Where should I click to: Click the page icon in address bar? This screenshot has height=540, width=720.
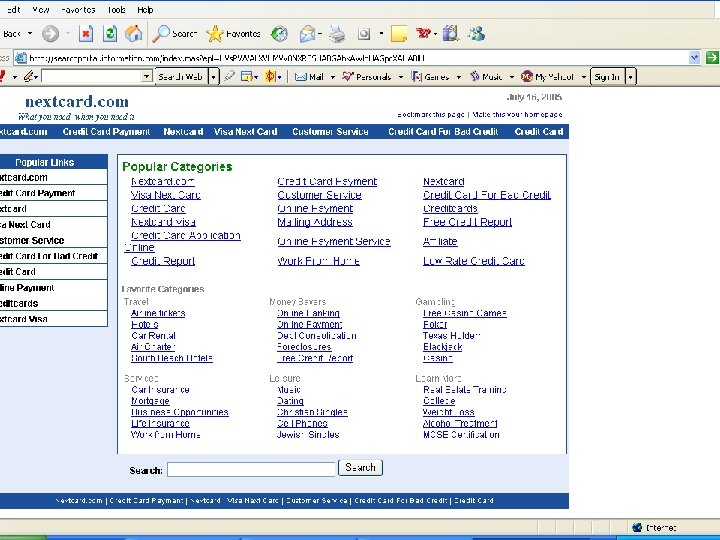coord(20,58)
